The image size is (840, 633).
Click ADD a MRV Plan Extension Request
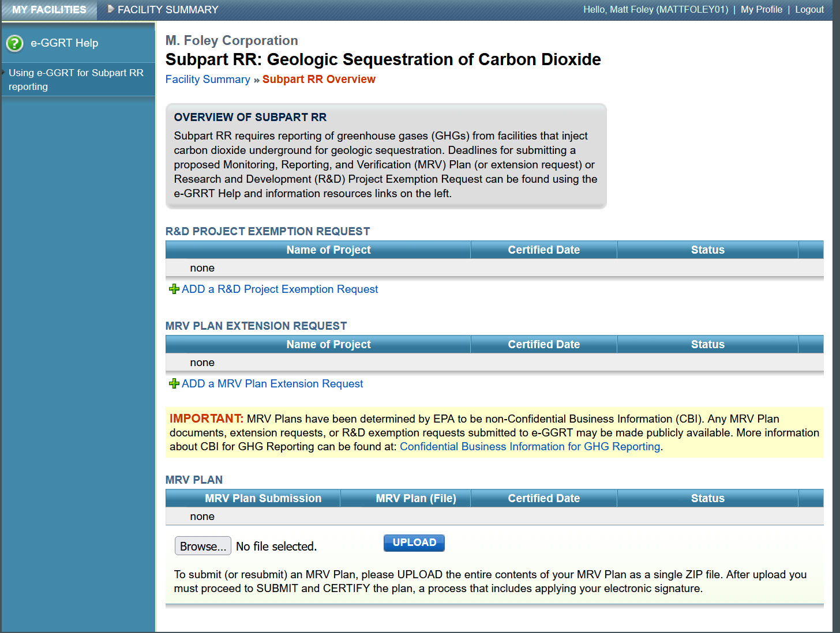[272, 384]
